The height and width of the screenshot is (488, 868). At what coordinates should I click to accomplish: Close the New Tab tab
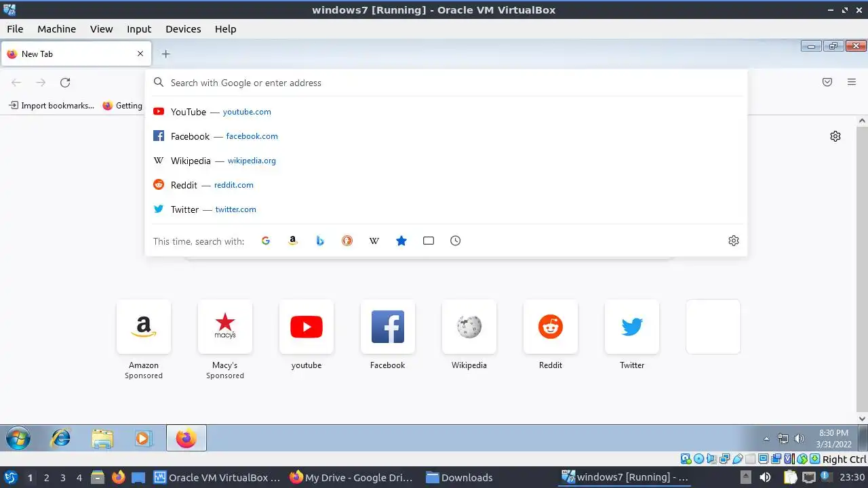click(140, 54)
